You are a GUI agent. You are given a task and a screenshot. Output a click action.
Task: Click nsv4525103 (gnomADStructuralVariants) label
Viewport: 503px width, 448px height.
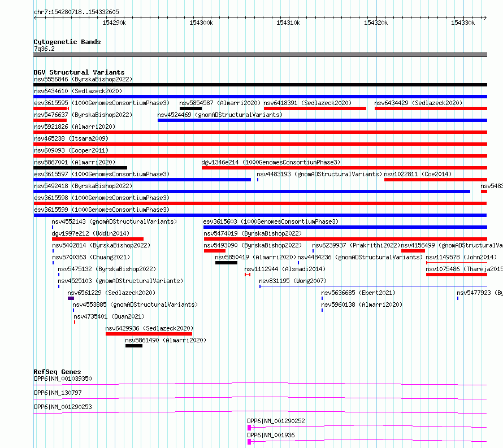pos(120,281)
